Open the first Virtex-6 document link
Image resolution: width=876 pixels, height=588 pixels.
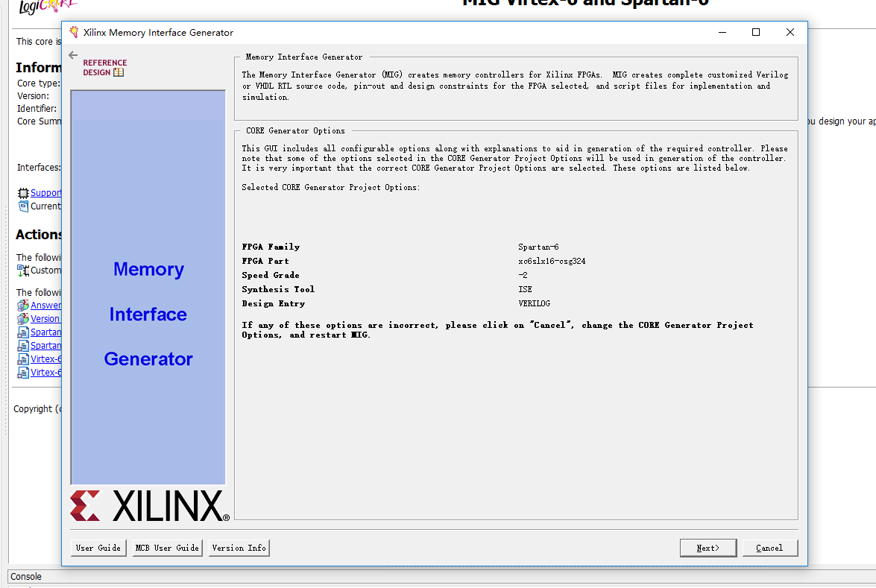click(45, 359)
